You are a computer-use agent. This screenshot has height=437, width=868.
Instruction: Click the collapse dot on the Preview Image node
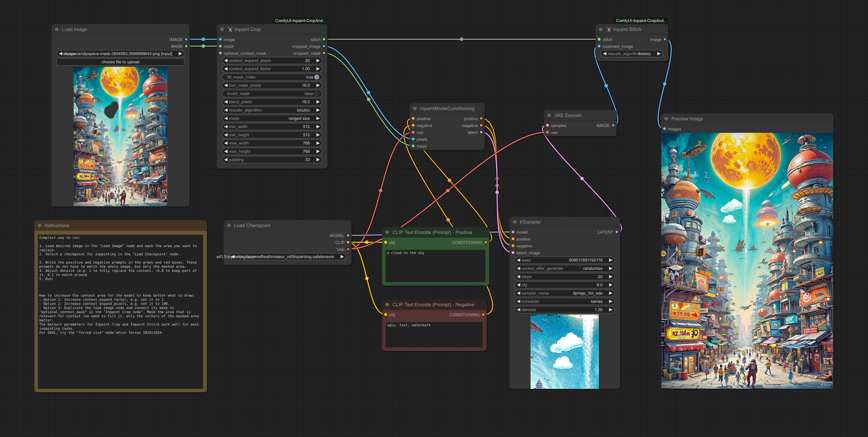[666, 119]
